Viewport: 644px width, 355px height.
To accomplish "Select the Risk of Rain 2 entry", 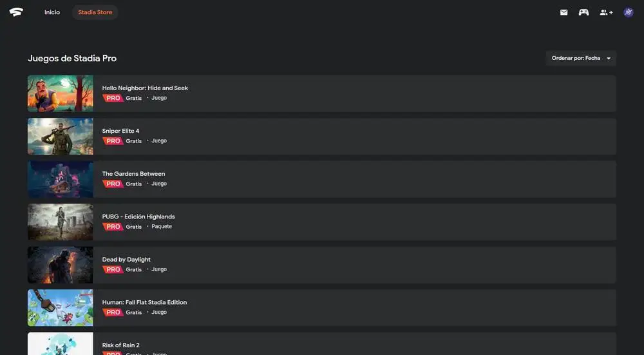I will click(121, 345).
